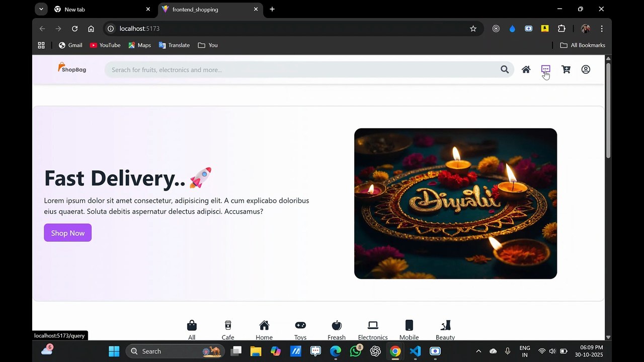
Task: Open Visual Studio Code from taskbar
Action: tap(415, 351)
